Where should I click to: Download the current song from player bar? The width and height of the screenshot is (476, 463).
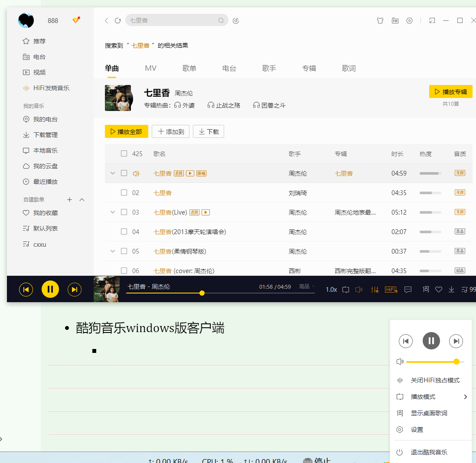tap(451, 289)
